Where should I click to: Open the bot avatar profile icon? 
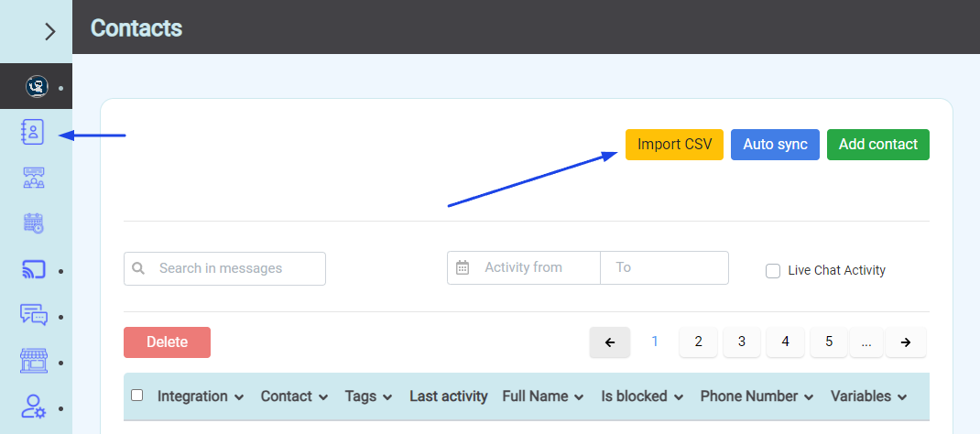(37, 86)
